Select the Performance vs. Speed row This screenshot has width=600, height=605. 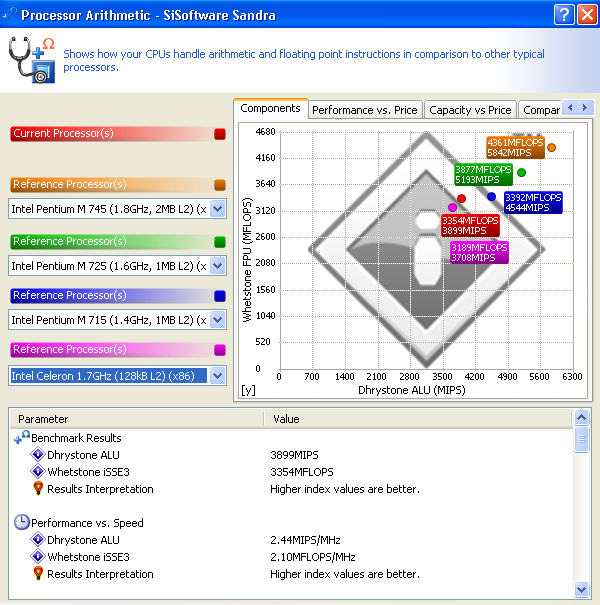coord(87,523)
